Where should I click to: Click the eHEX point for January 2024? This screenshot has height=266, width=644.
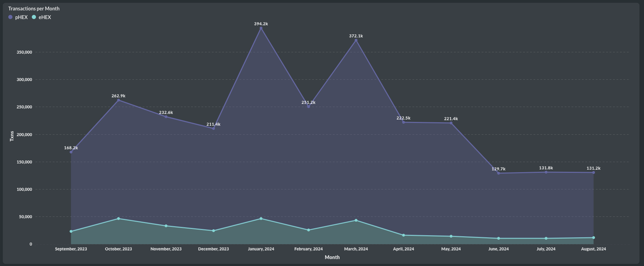pos(261,219)
